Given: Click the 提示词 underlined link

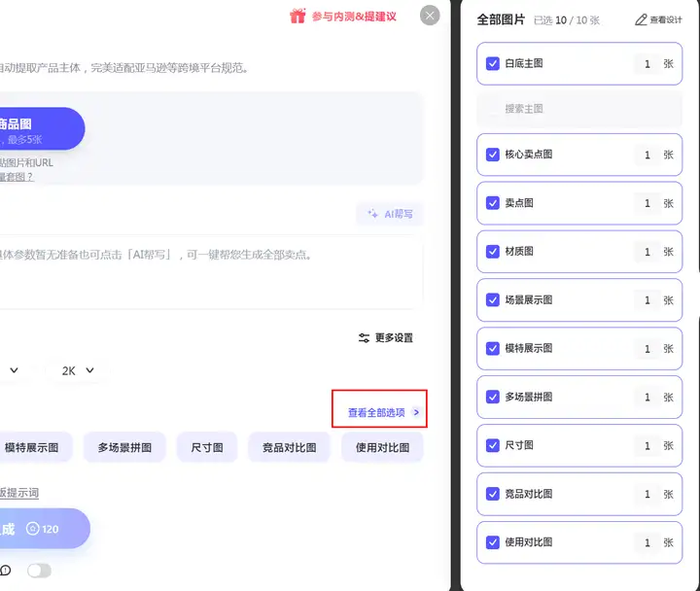Looking at the screenshot, I should point(18,493).
